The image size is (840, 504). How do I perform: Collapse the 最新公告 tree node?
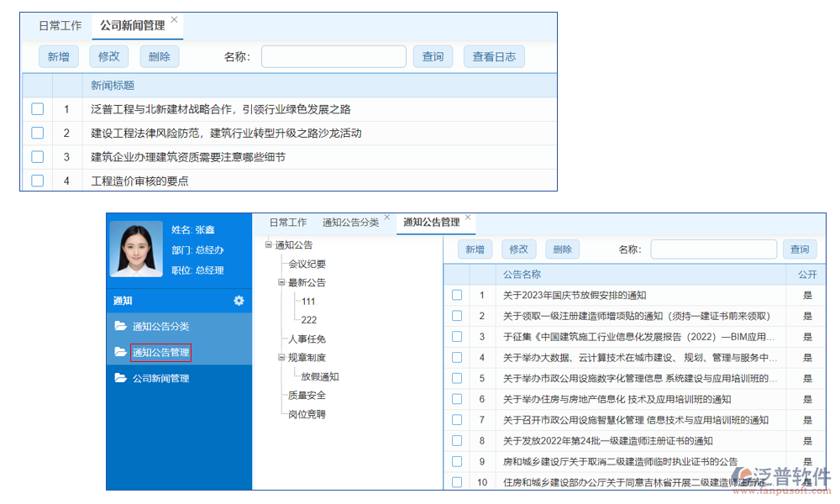281,281
